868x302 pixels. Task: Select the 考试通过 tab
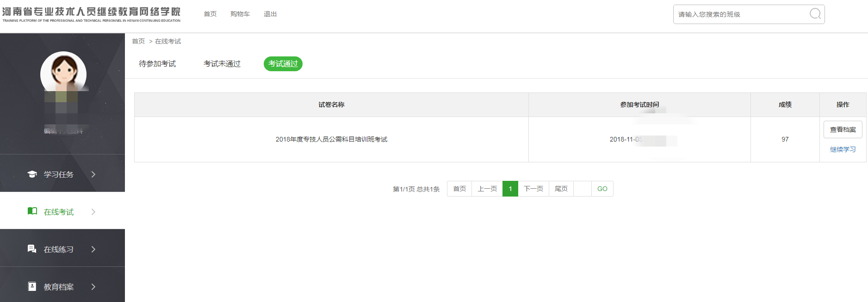pyautogui.click(x=283, y=64)
